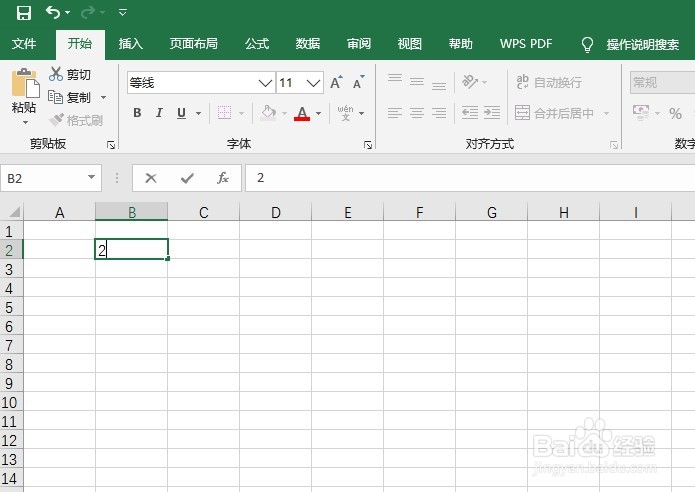Toggle 自动换行 wrap text
The image size is (695, 492).
[x=549, y=82]
